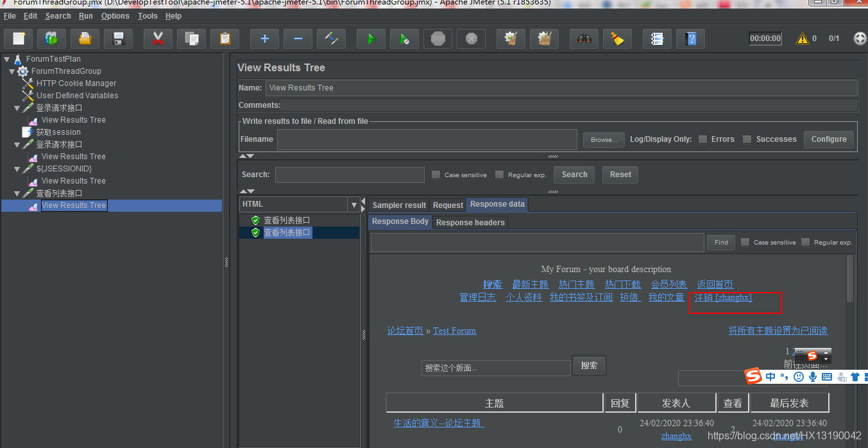
Task: Open the Help question mark icon
Action: 690,39
